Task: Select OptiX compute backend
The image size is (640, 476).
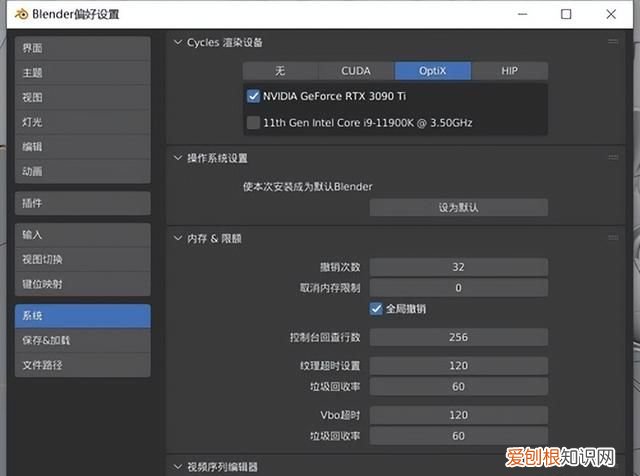Action: (x=433, y=71)
